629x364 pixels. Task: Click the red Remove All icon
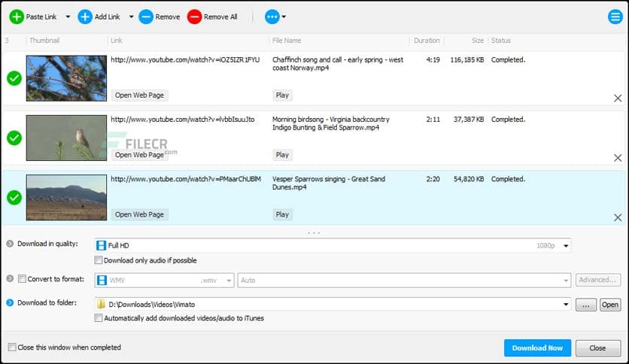(x=195, y=17)
